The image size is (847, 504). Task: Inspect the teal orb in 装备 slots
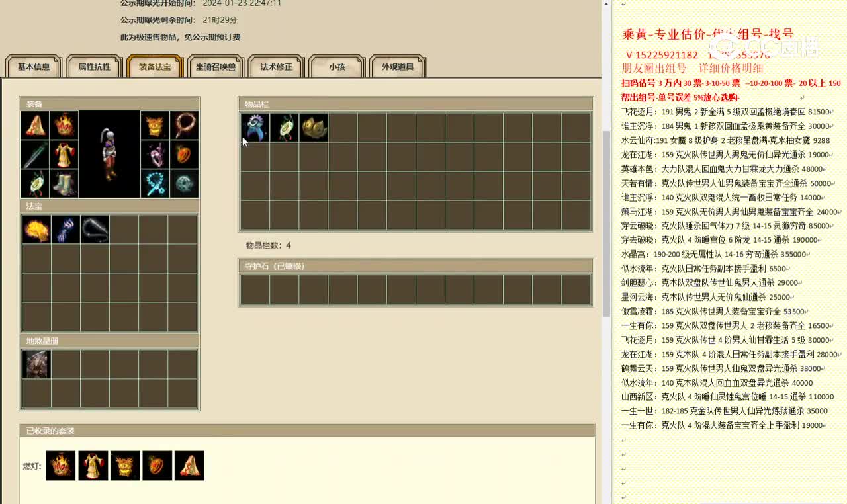(184, 183)
